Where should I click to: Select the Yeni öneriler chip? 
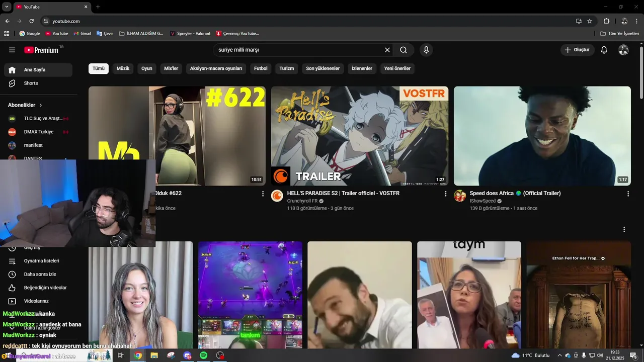[x=397, y=68]
